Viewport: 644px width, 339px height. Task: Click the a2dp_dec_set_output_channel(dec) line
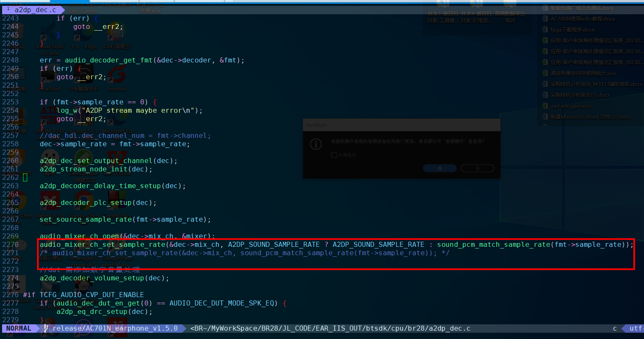tap(109, 161)
